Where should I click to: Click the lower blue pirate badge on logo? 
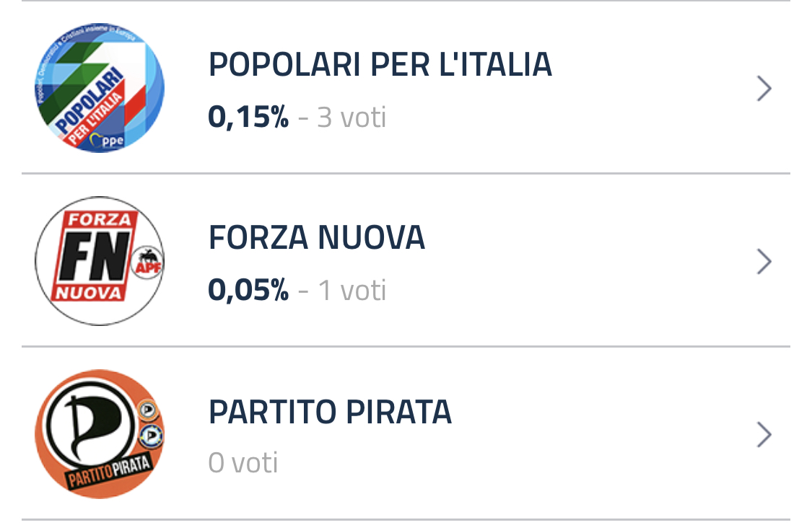[x=152, y=436]
